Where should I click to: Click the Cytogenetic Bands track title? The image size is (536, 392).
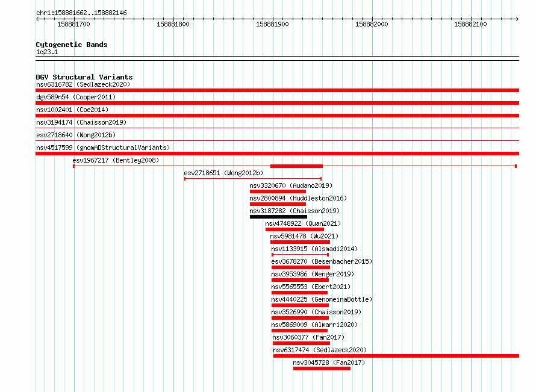click(x=72, y=45)
